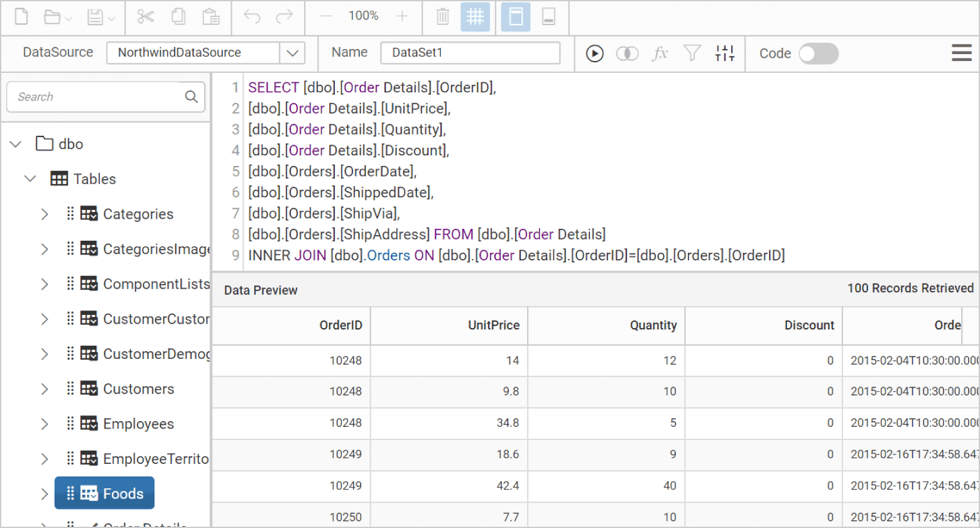The height and width of the screenshot is (528, 980).
Task: Open the query parameters sliders icon
Action: (x=724, y=53)
